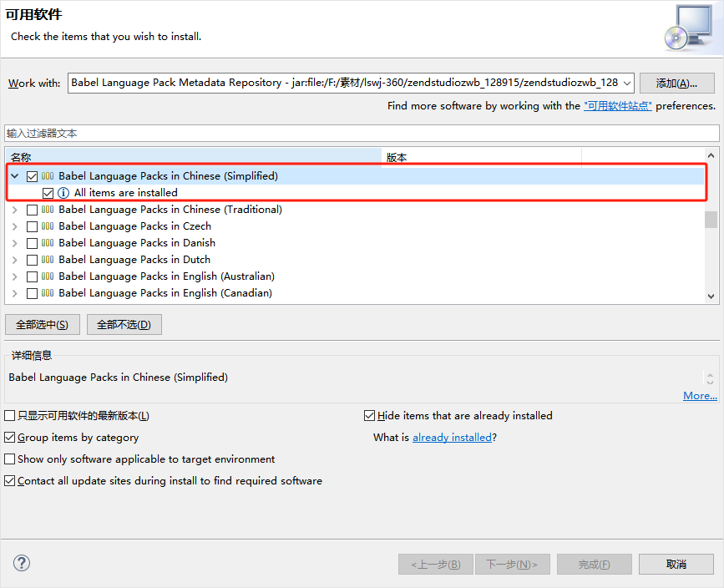
Task: Click the info icon beside All items are installed
Action: point(63,193)
